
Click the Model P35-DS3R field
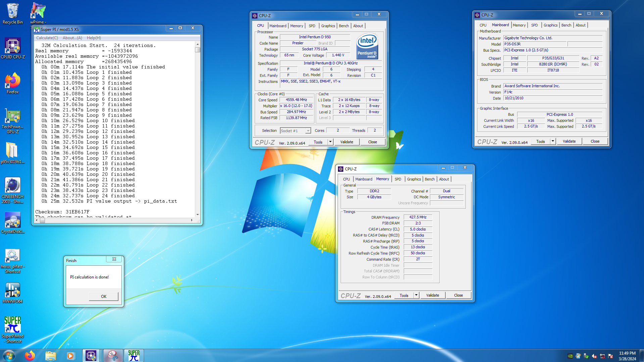pos(535,44)
